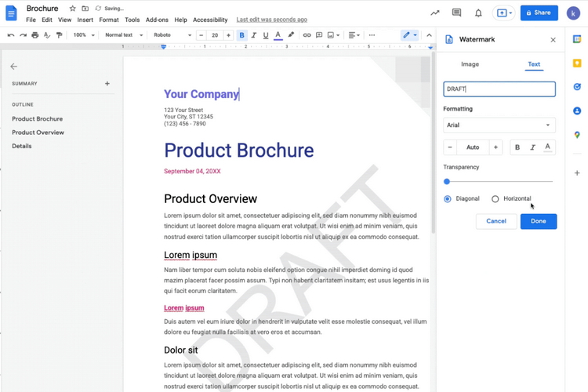Increase font size in main toolbar

pos(228,34)
